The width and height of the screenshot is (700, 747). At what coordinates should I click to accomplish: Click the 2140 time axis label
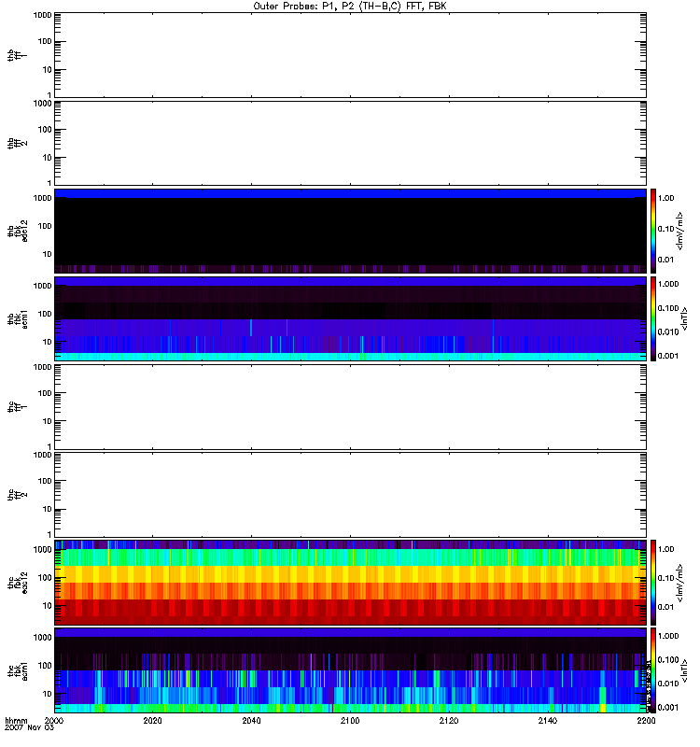pos(548,720)
